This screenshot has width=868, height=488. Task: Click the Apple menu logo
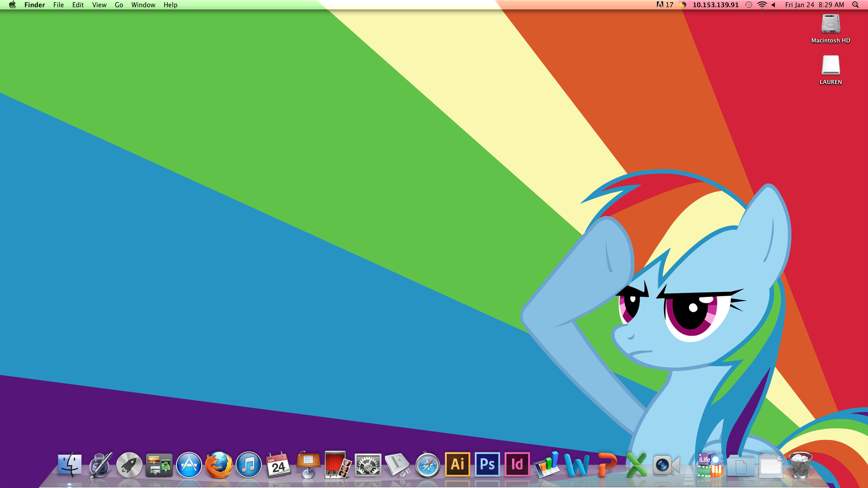tap(12, 5)
